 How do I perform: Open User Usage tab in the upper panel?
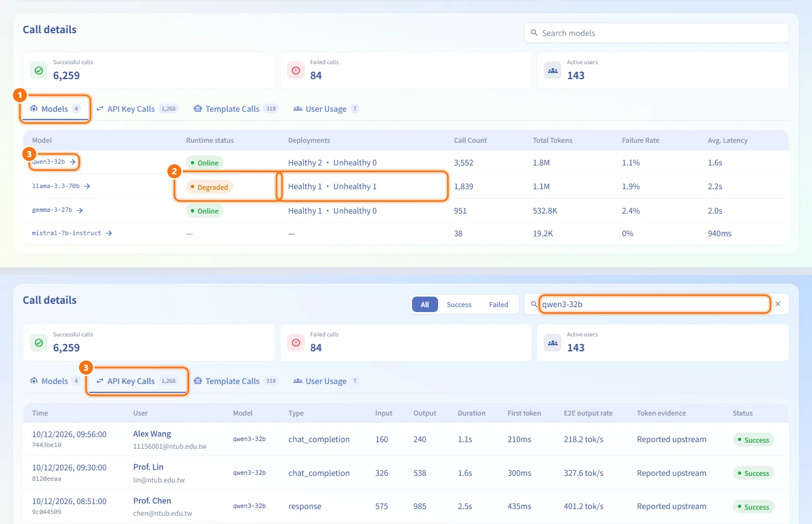pos(326,109)
